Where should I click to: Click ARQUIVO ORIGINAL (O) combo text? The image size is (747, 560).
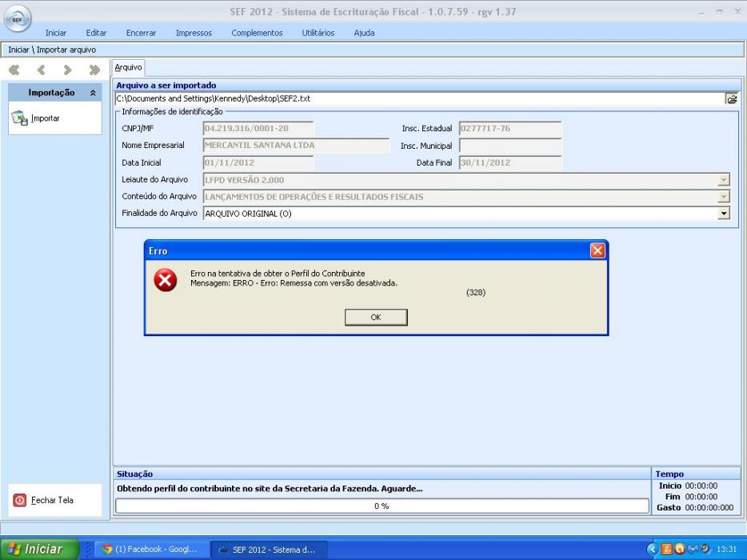point(248,214)
